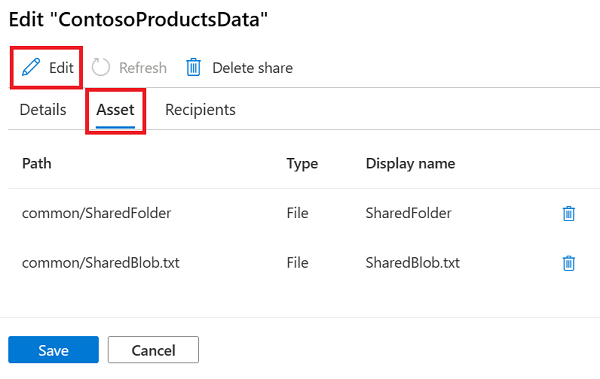
Task: Click the Type column header
Action: tap(302, 164)
